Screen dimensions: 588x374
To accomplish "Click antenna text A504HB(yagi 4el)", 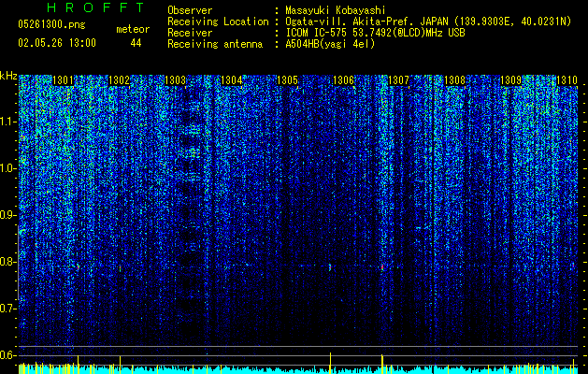I will click(x=330, y=44).
